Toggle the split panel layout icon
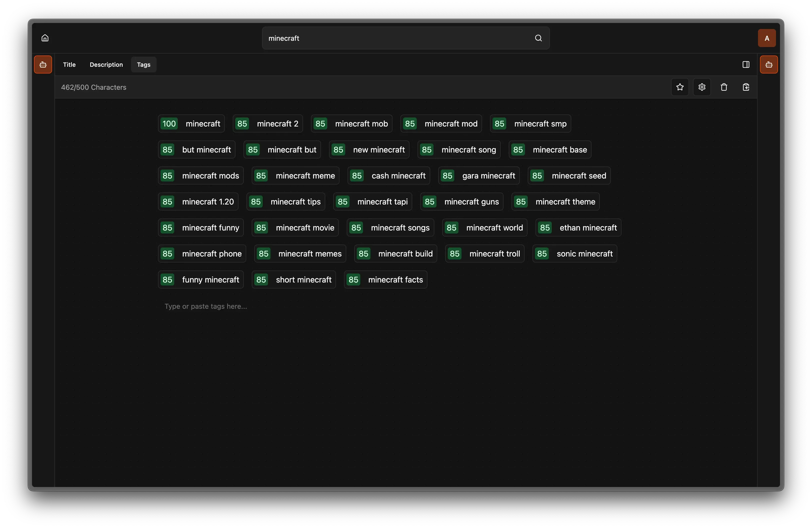Screen dimensions: 812x528 (x=746, y=64)
